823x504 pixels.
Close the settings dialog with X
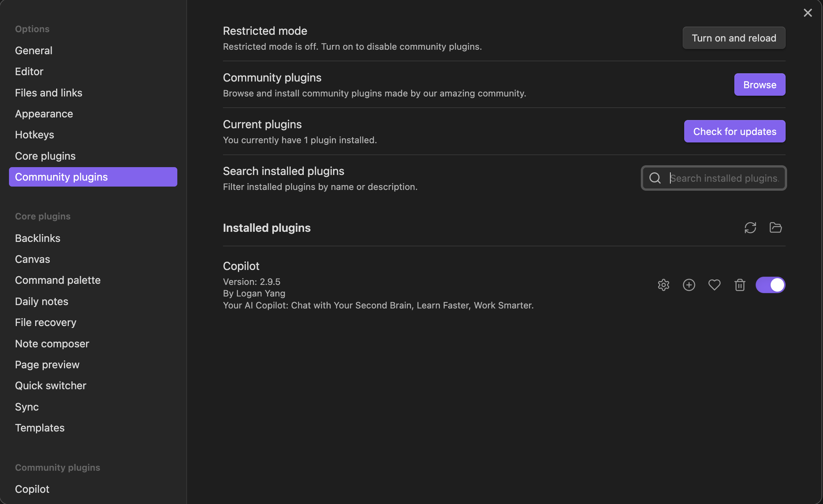click(808, 13)
